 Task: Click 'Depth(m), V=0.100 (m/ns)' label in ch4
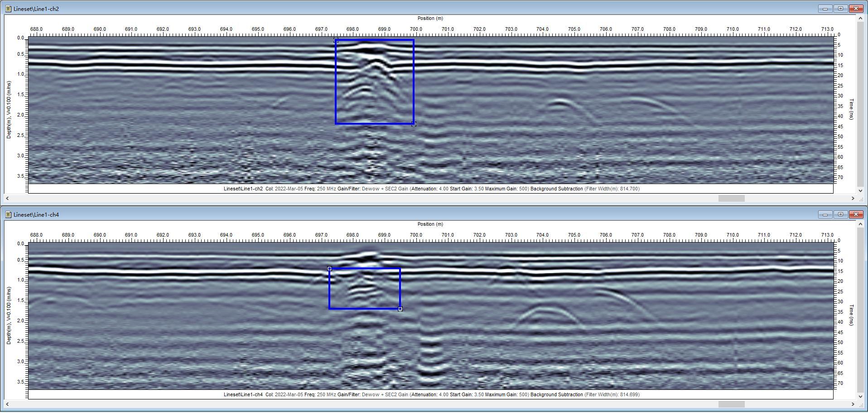pos(9,316)
